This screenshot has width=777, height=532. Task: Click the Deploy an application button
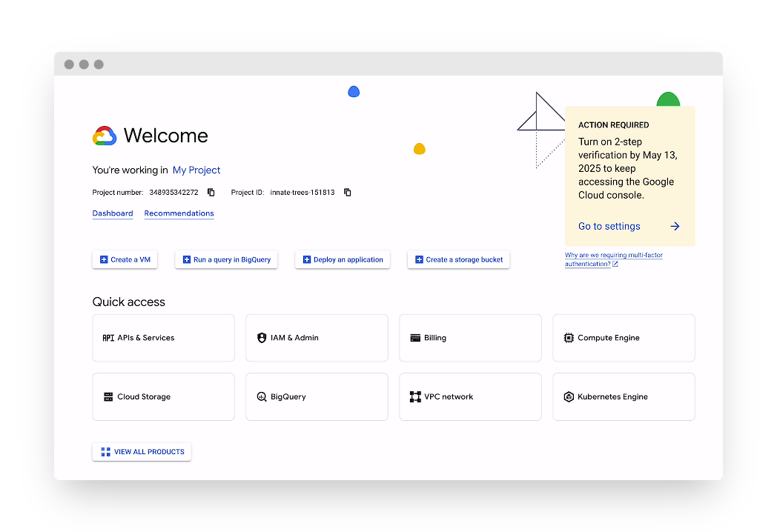(343, 259)
